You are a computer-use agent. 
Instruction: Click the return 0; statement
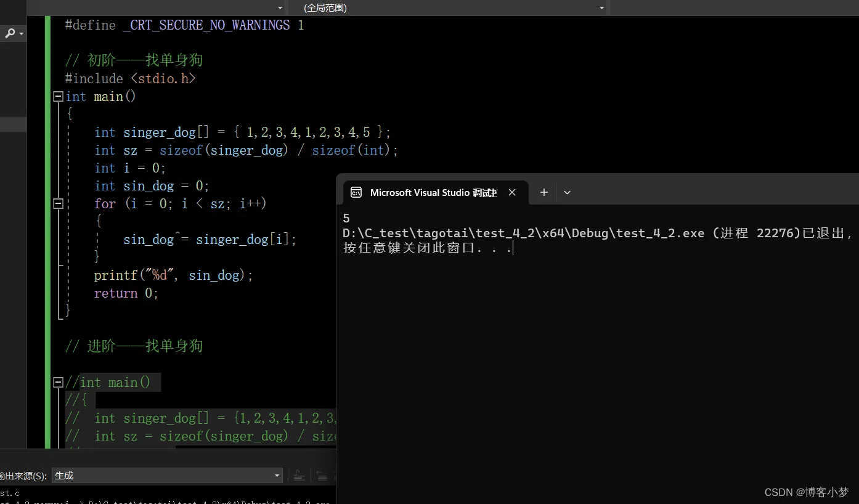[x=126, y=293]
